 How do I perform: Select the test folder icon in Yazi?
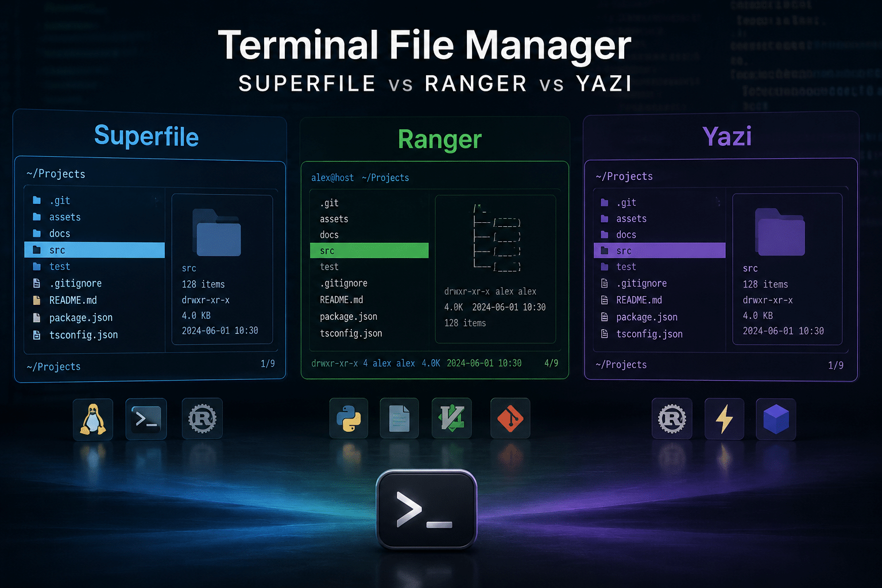tap(604, 267)
